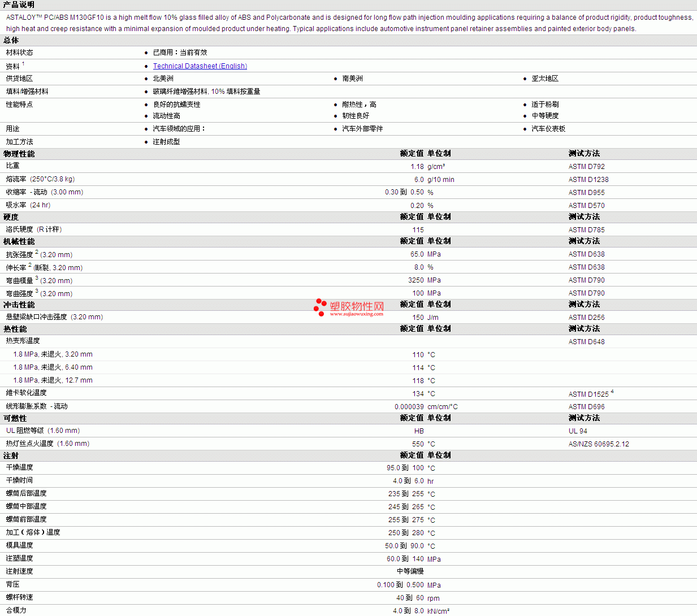
Task: Click the "玻璃纤维增强材料, 10% 填料按重量" text
Action: point(207,92)
